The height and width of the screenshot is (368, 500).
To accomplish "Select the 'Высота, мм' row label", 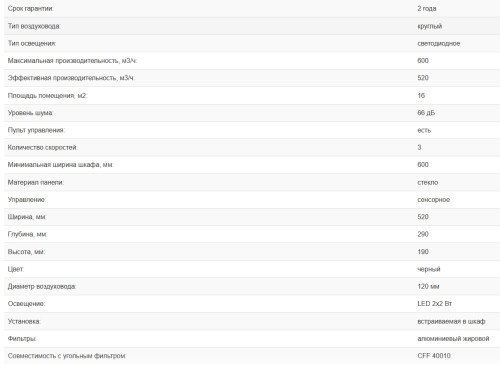I will 26,252.
